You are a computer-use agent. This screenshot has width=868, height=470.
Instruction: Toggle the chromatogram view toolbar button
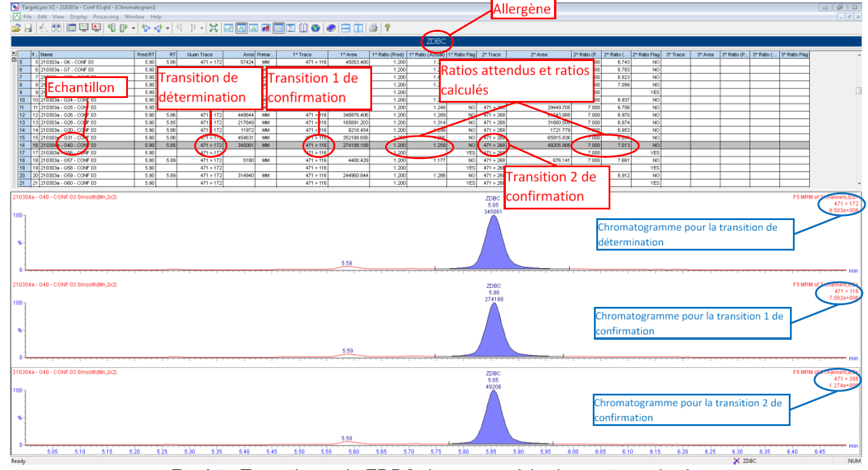pyautogui.click(x=241, y=28)
